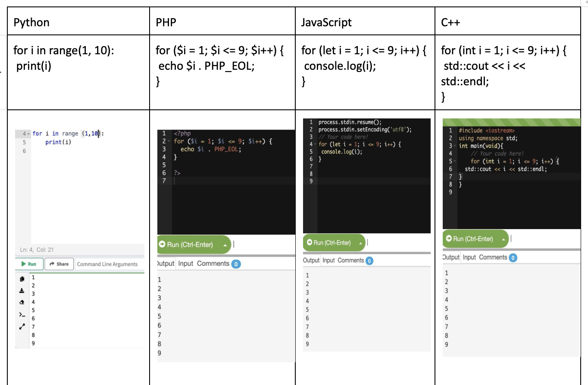Select the Comments tab in C++ column
The image size is (588, 385).
click(x=493, y=257)
